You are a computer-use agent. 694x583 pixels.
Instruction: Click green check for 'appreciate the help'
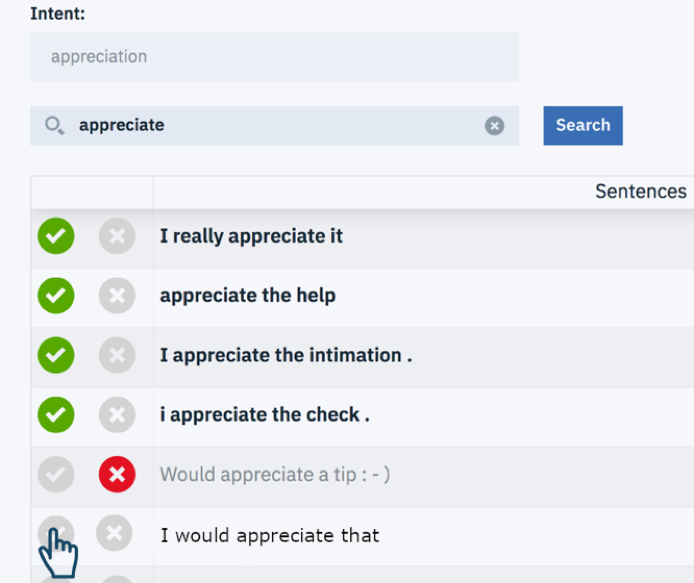click(x=56, y=295)
